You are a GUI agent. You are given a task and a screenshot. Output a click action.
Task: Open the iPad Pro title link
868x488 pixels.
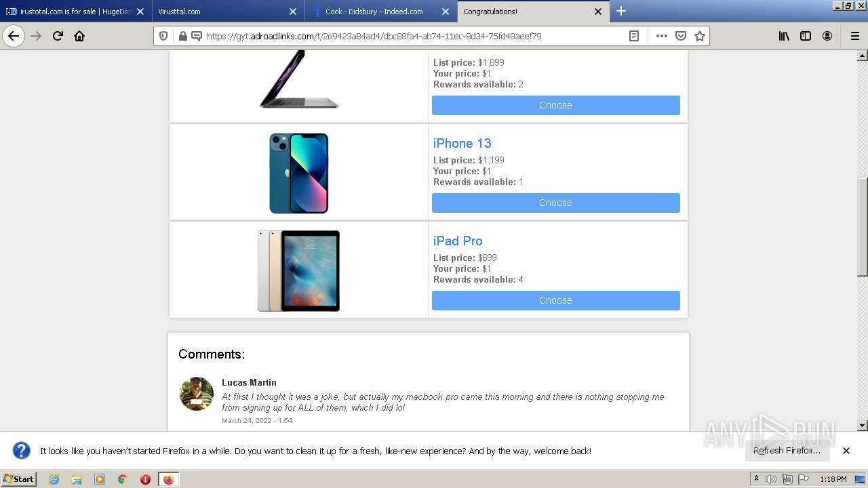[458, 241]
